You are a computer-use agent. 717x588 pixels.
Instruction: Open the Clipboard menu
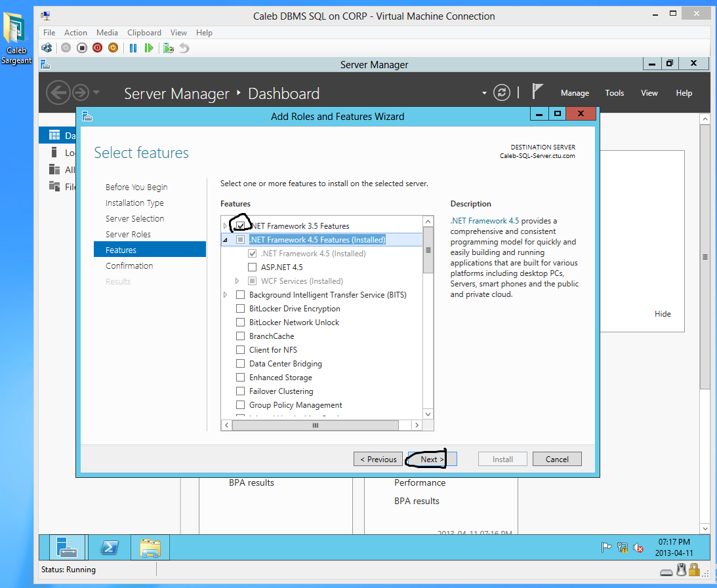pos(144,32)
